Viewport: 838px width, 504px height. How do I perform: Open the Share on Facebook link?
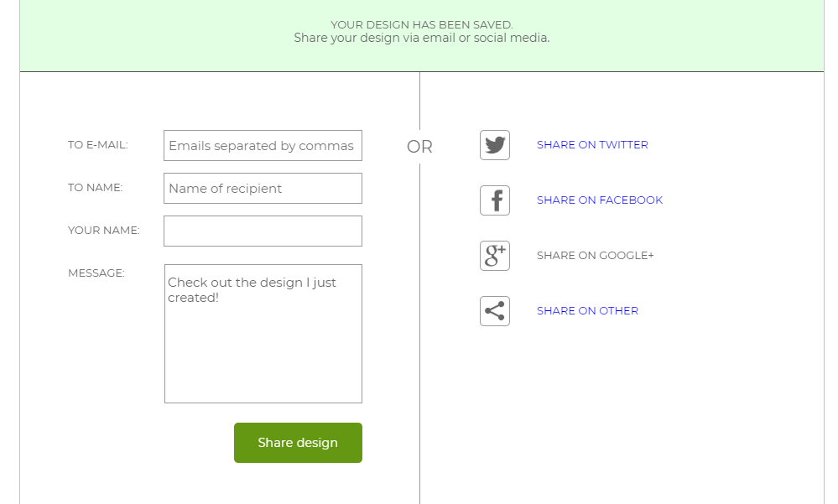600,200
